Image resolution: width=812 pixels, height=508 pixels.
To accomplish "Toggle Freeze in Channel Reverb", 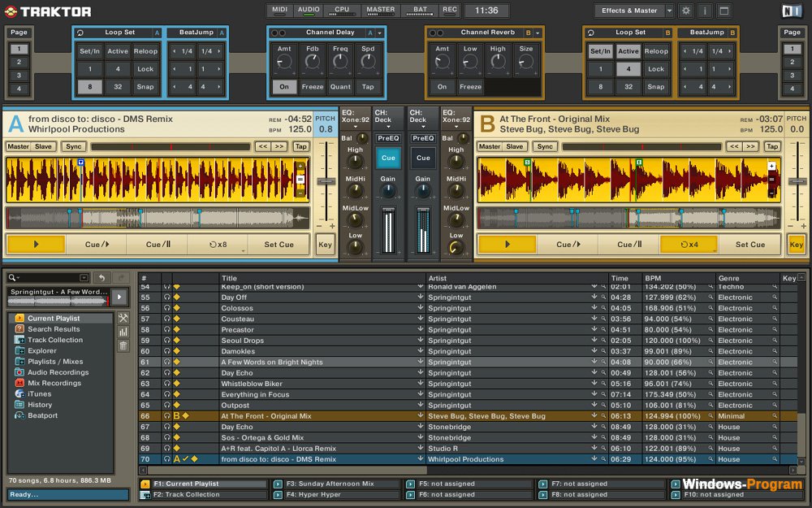I will (470, 87).
